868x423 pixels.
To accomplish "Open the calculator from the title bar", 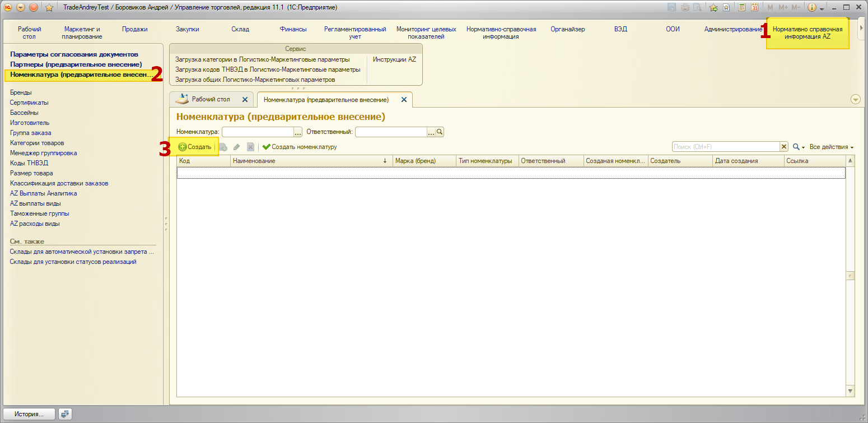I will pyautogui.click(x=742, y=8).
